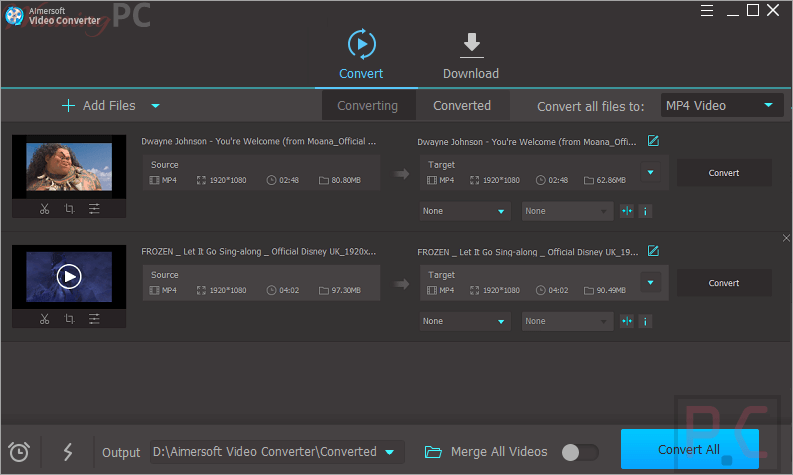Image resolution: width=793 pixels, height=475 pixels.
Task: Trim the Dwayne Johnson video with scissors
Action: (45, 209)
